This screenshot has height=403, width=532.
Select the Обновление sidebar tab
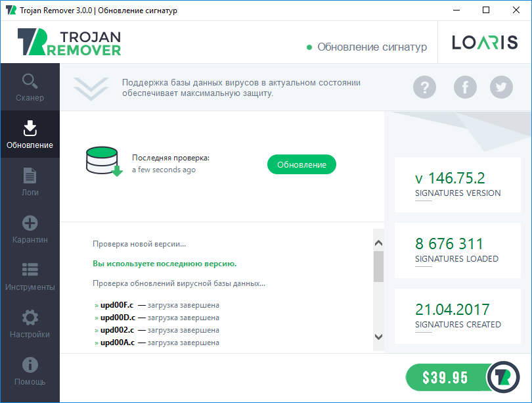pos(30,135)
